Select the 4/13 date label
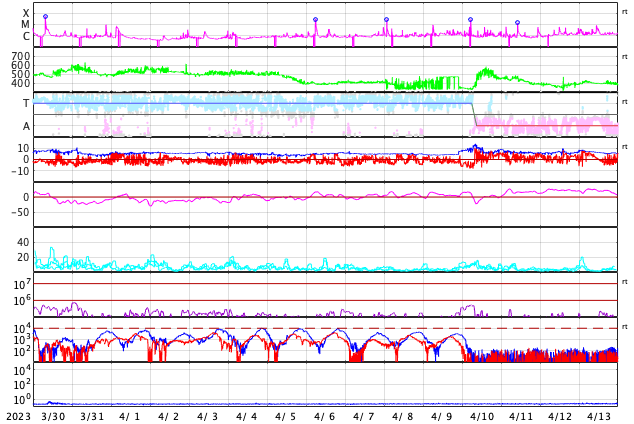634x424 pixels. pos(599,417)
